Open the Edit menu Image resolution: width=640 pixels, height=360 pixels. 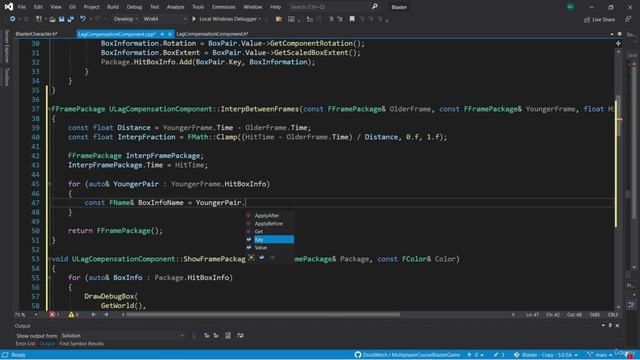pos(38,7)
